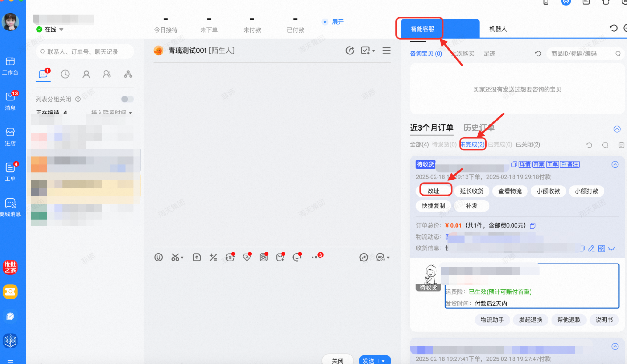This screenshot has width=627, height=364.
Task: Click the 商品ID/标题/编码 search field
Action: coord(582,54)
